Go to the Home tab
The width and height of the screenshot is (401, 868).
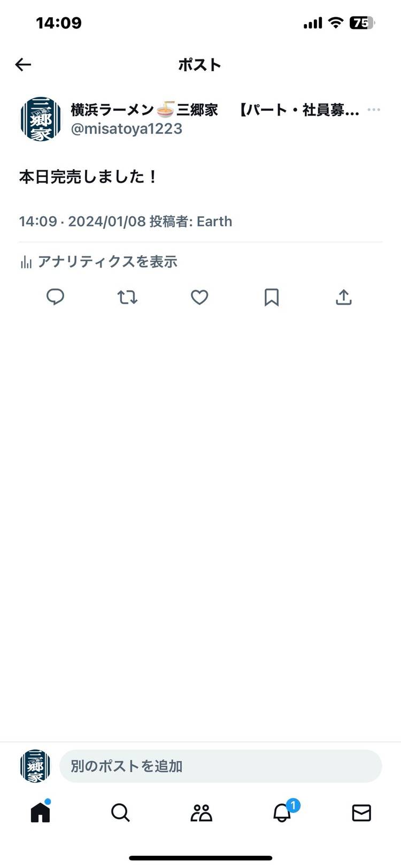[x=40, y=812]
